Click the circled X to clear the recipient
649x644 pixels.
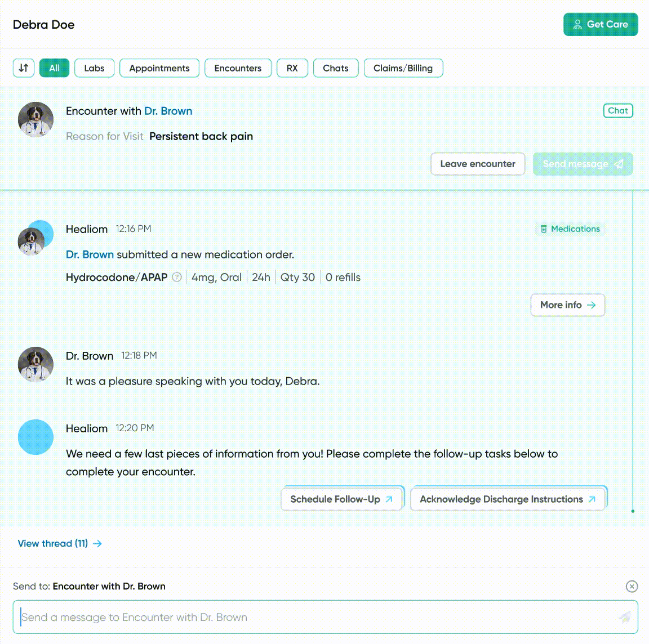(632, 586)
